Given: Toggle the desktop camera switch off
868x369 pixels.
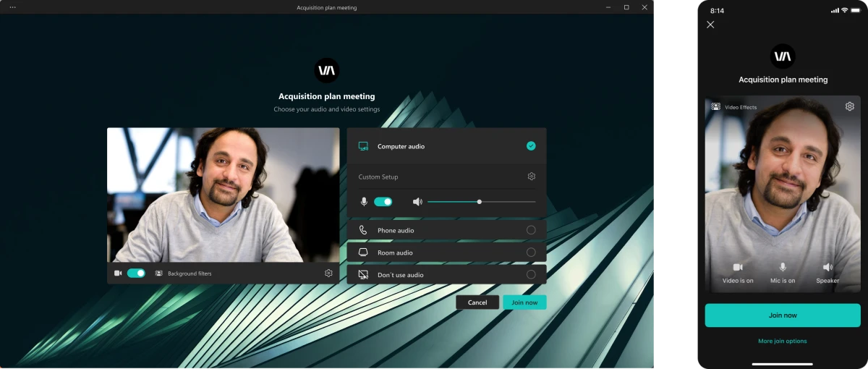Looking at the screenshot, I should click(x=136, y=273).
